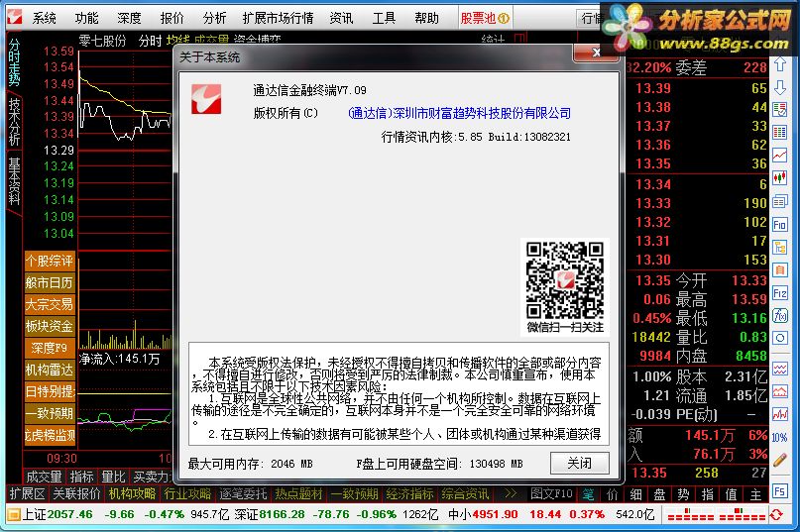Select the 关联报价 bottom tab
The height and width of the screenshot is (532, 800).
click(x=77, y=493)
